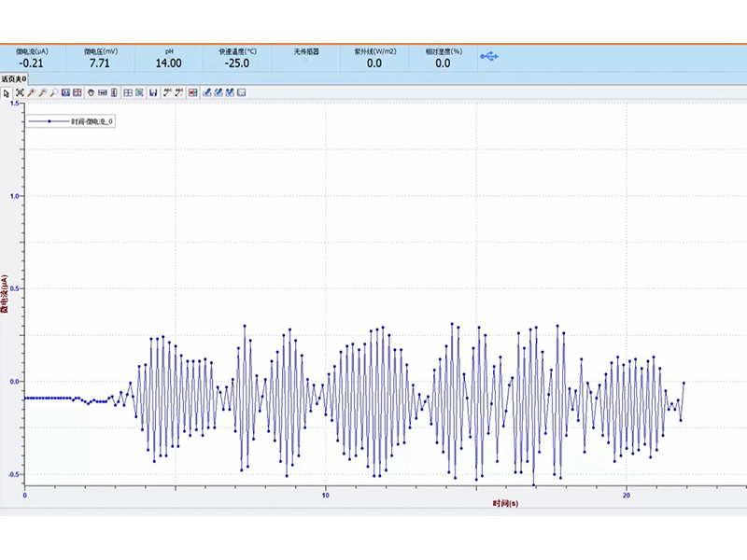Switch to the 活页夹0 tab
This screenshot has height=560, width=747.
point(14,78)
